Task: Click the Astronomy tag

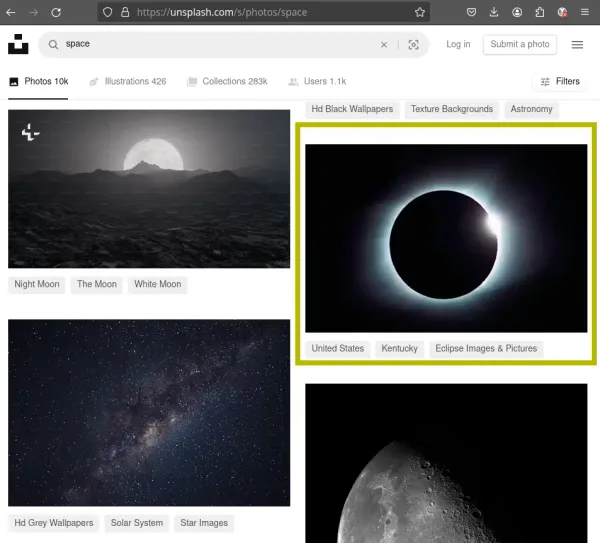Action: (x=531, y=109)
